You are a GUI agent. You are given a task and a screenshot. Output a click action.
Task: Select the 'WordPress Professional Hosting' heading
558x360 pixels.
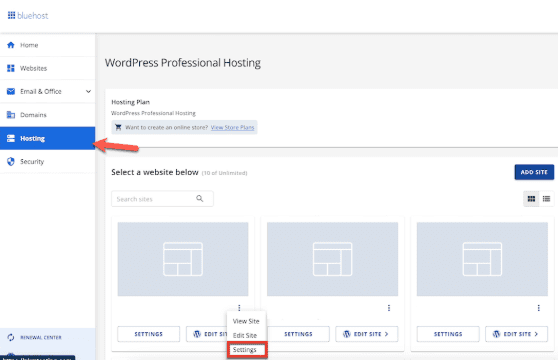tap(183, 63)
